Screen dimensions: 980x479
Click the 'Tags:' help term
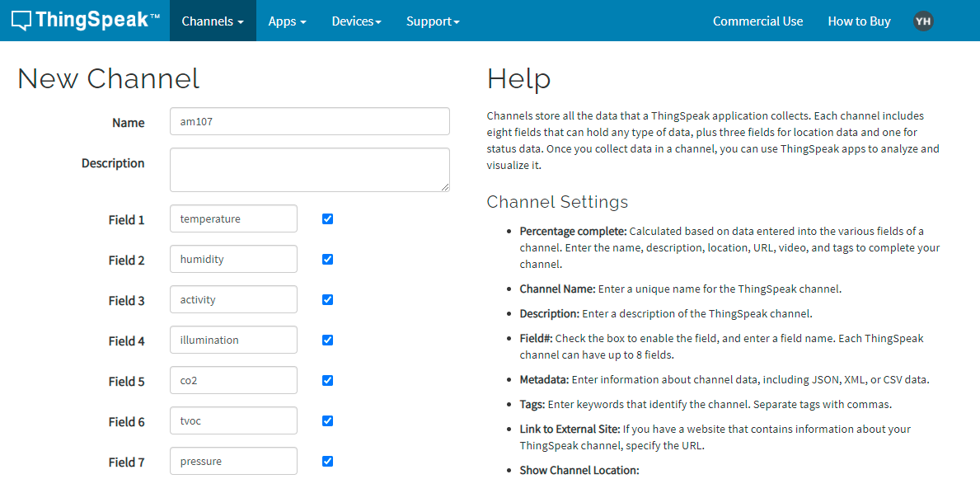tap(532, 405)
